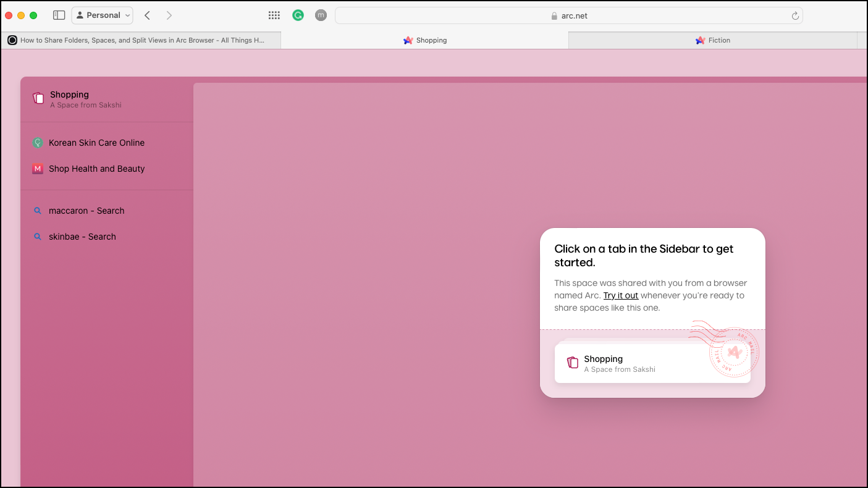Click the search icon beside maccaron
This screenshot has width=868, height=488.
pyautogui.click(x=38, y=211)
